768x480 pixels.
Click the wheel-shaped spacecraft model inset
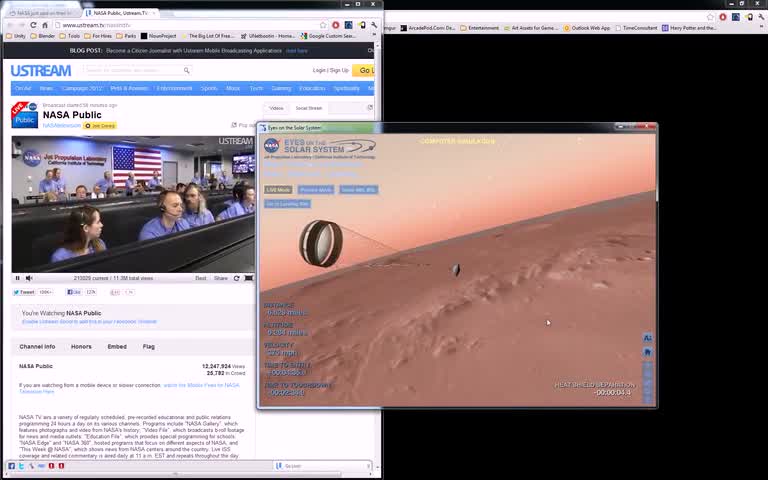tap(321, 243)
